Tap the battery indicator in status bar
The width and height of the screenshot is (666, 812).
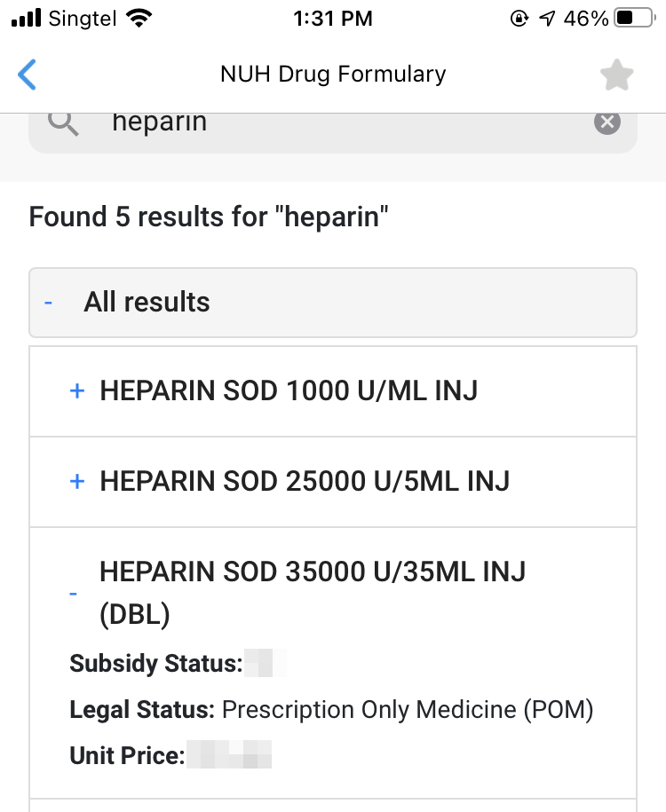tap(634, 18)
